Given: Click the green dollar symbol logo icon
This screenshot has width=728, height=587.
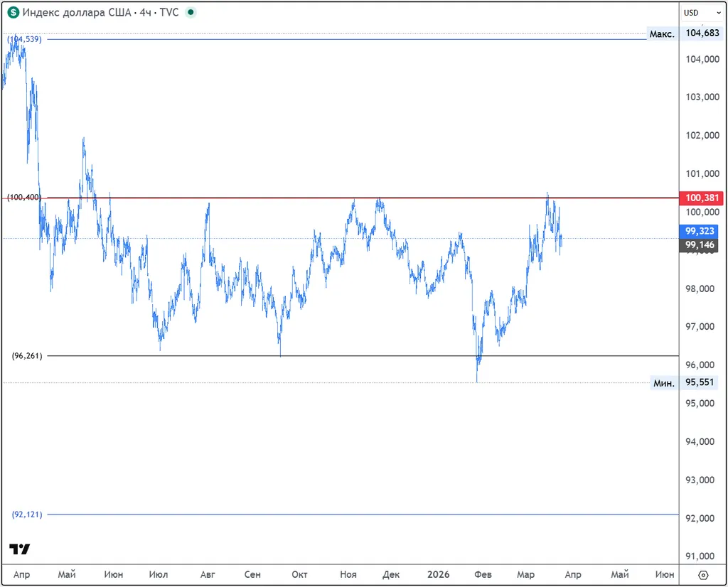Looking at the screenshot, I should click(x=14, y=13).
